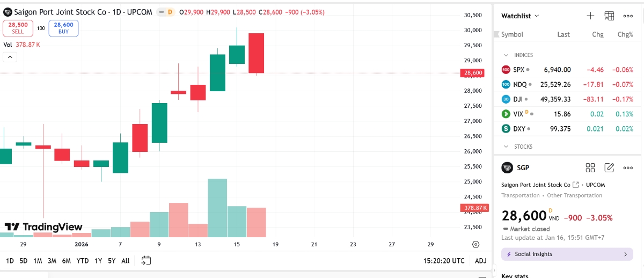The image size is (644, 278).
Task: Toggle ADJ adjusted price data
Action: click(x=481, y=261)
